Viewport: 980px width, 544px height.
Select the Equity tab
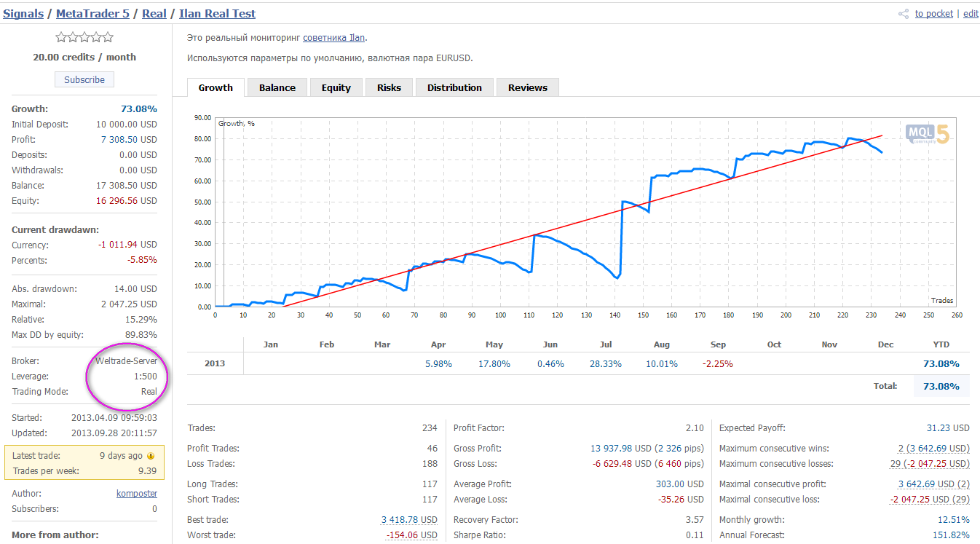[x=336, y=87]
